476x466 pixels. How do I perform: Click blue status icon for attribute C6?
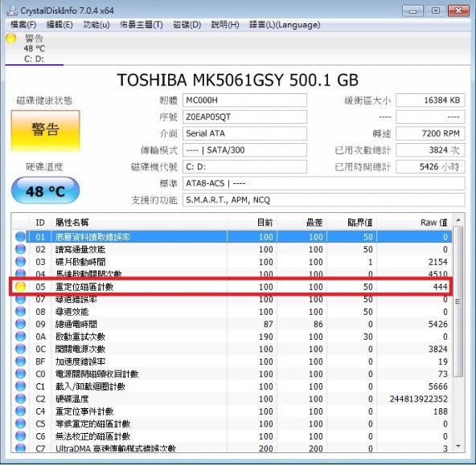(x=20, y=436)
